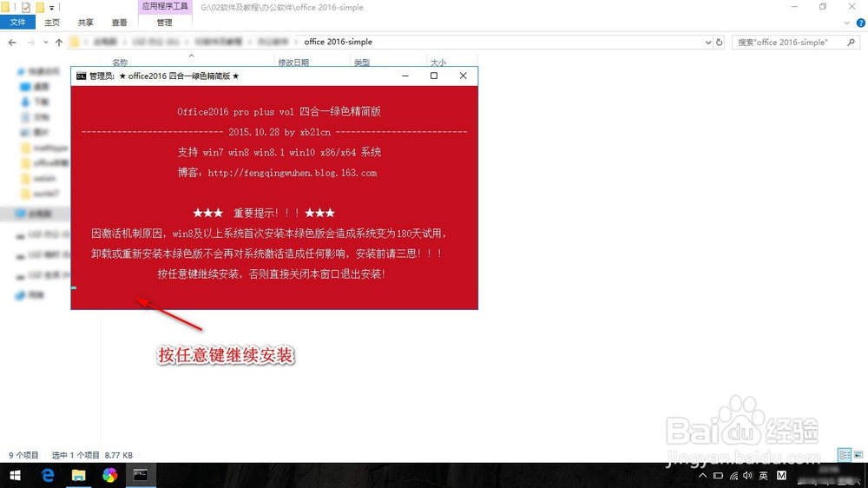Click the Office2016 pro plus vol title line
This screenshot has height=488, width=868.
[279, 111]
